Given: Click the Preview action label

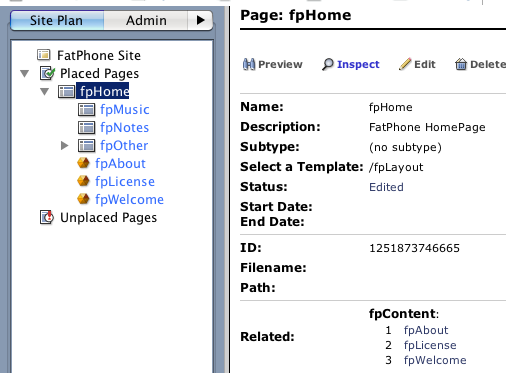Looking at the screenshot, I should pos(280,64).
